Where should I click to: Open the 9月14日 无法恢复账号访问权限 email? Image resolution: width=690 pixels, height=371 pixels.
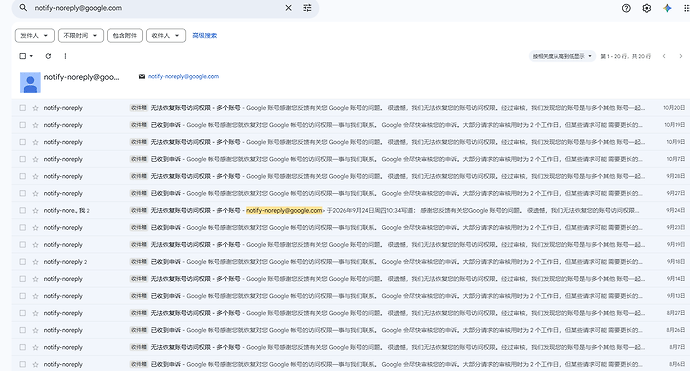pyautogui.click(x=351, y=279)
